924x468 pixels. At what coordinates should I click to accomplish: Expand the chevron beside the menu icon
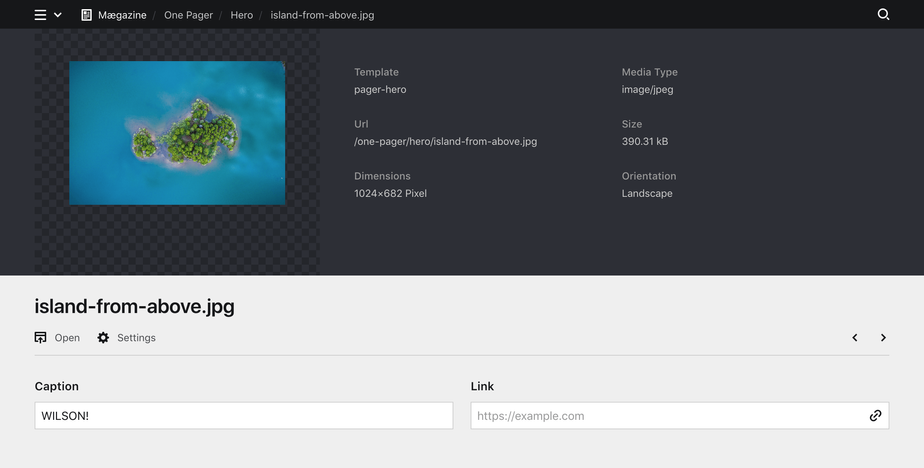click(x=58, y=15)
